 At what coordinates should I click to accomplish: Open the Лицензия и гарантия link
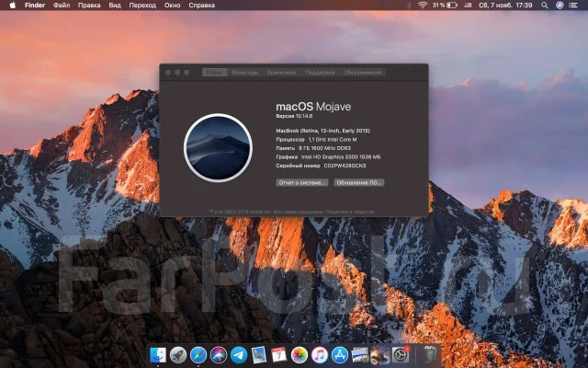(x=349, y=212)
